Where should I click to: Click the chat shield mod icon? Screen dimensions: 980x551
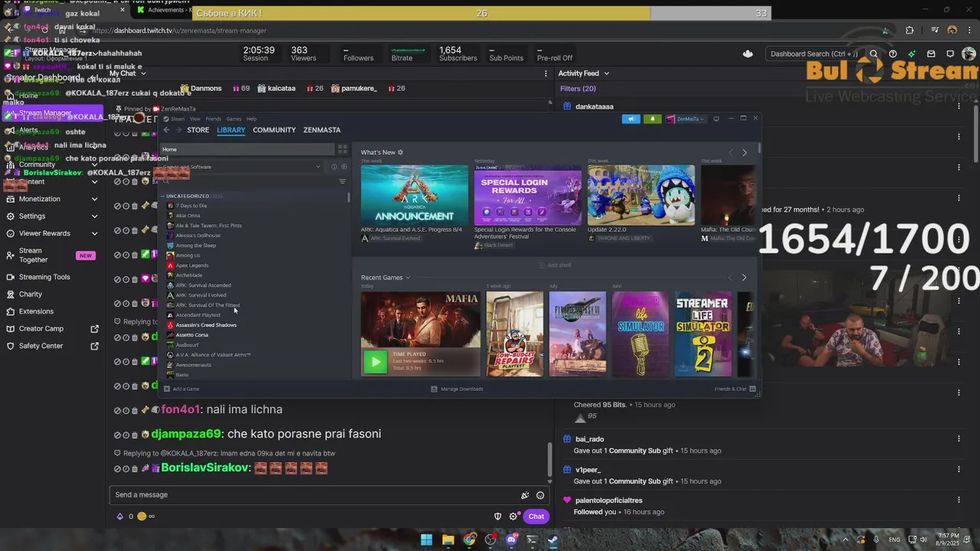pyautogui.click(x=498, y=517)
